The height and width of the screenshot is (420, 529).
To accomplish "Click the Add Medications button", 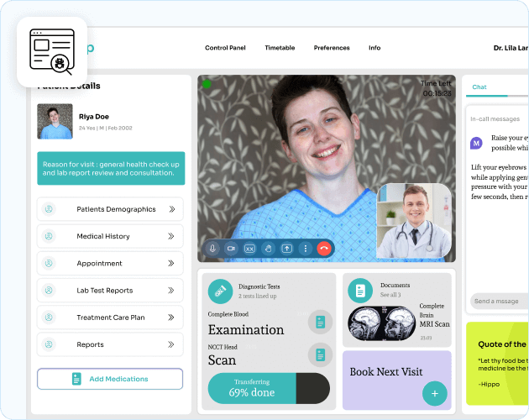I will coord(110,379).
